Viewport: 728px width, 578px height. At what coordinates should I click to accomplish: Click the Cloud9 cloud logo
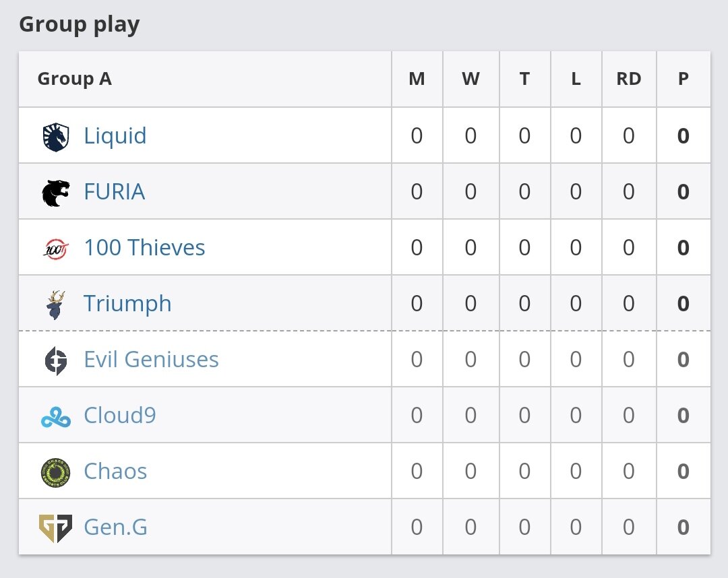click(x=55, y=417)
